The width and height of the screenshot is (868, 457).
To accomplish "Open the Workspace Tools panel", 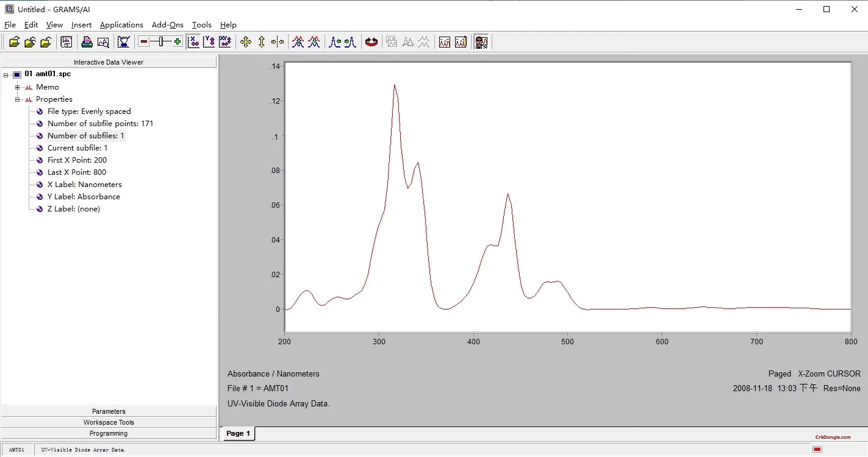I will click(x=109, y=422).
